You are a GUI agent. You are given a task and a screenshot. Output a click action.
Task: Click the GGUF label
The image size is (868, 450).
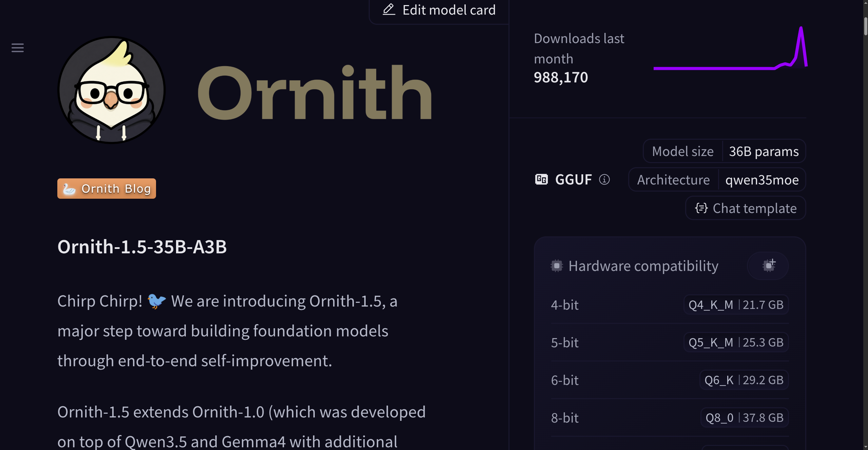tap(574, 180)
